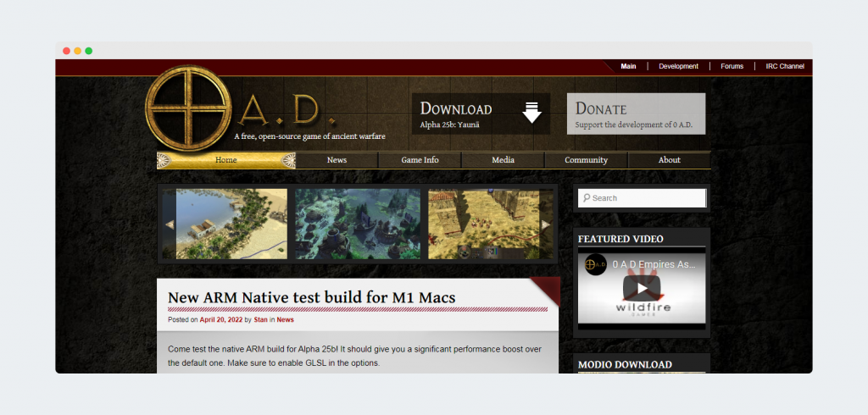This screenshot has width=868, height=415.
Task: Click the Download Alpha 25b button
Action: coord(481,113)
